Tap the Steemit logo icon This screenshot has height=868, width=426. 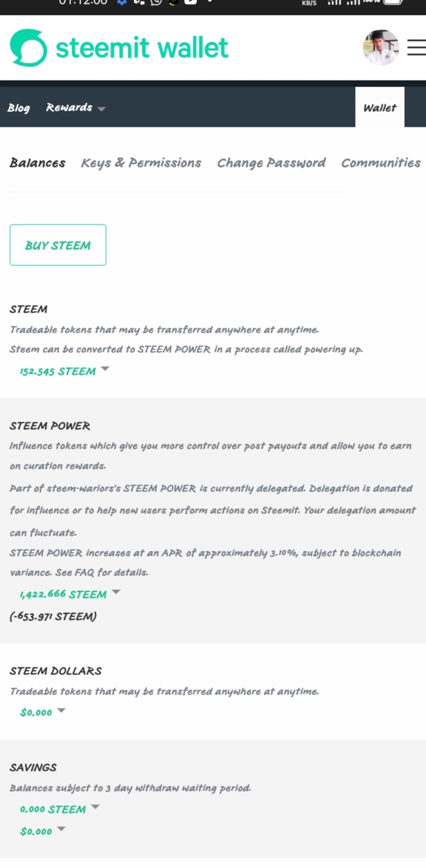tap(28, 47)
